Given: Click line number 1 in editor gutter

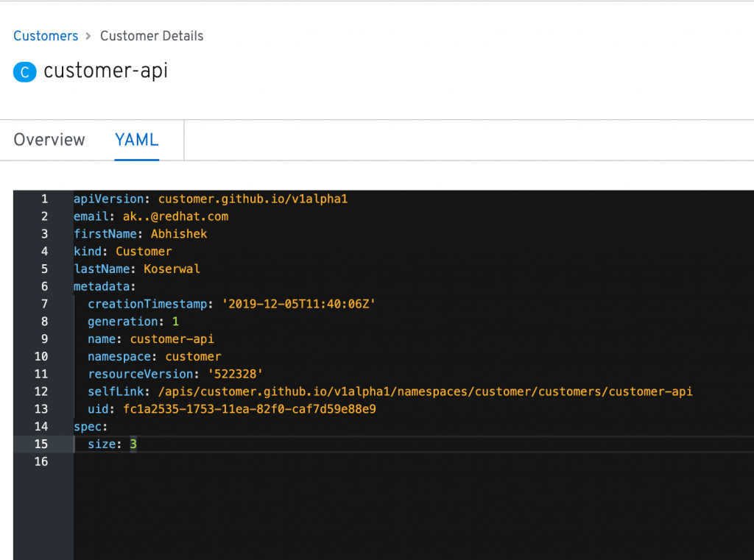Looking at the screenshot, I should pos(44,199).
